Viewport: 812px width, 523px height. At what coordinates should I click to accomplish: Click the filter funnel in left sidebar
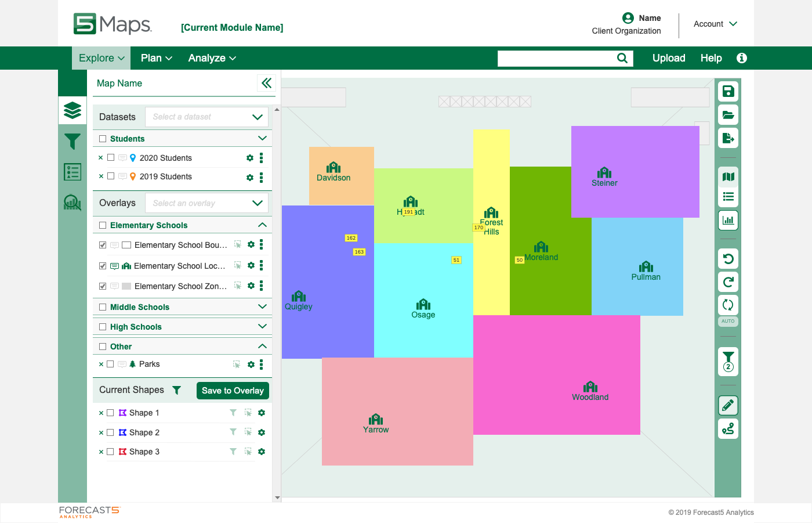[72, 141]
